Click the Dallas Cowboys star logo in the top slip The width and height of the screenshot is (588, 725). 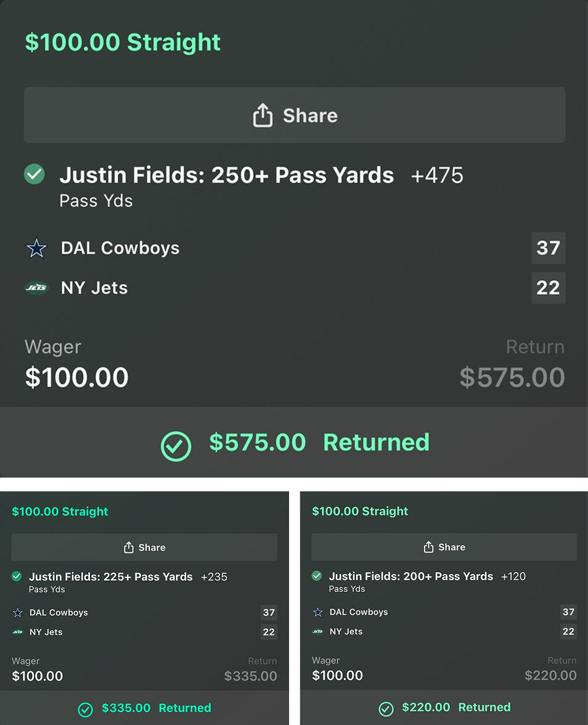pos(36,248)
